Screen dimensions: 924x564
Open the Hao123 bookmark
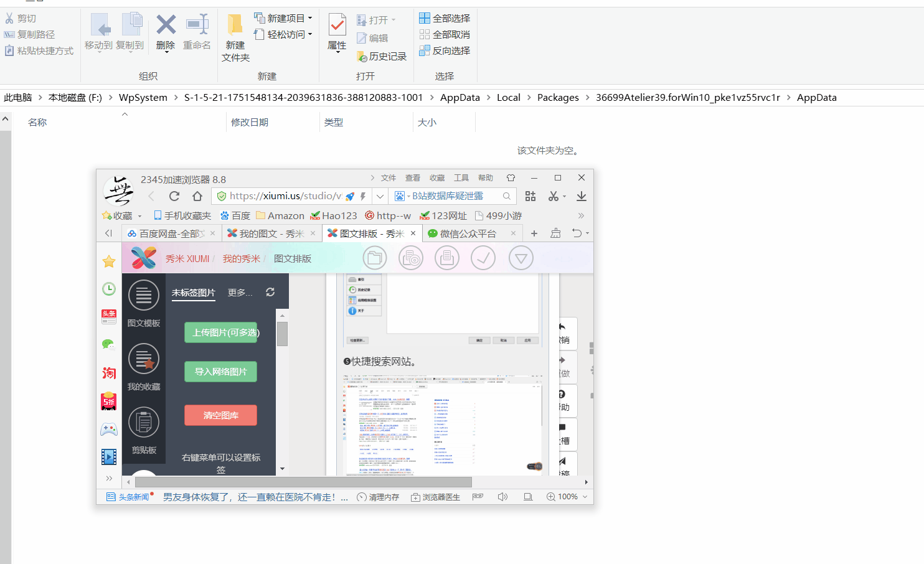click(334, 216)
